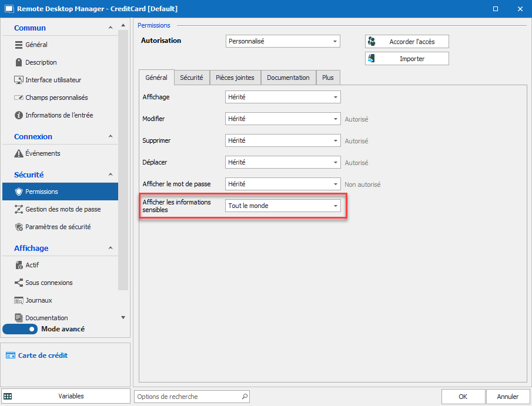Click the search magnifier icon in Options de recherche
Image resolution: width=532 pixels, height=406 pixels.
click(x=245, y=397)
